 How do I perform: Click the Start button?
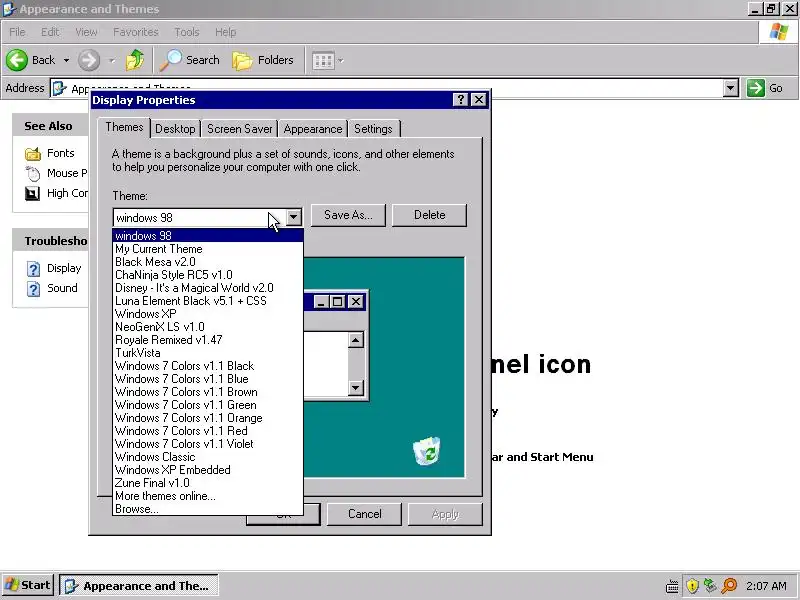point(28,585)
